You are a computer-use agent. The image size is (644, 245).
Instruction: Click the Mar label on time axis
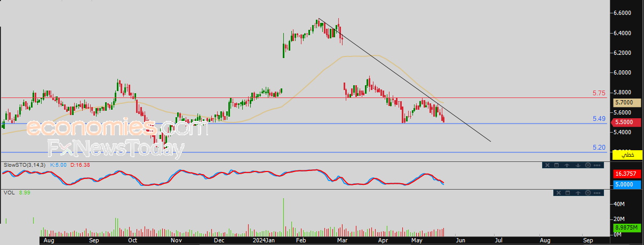click(343, 241)
